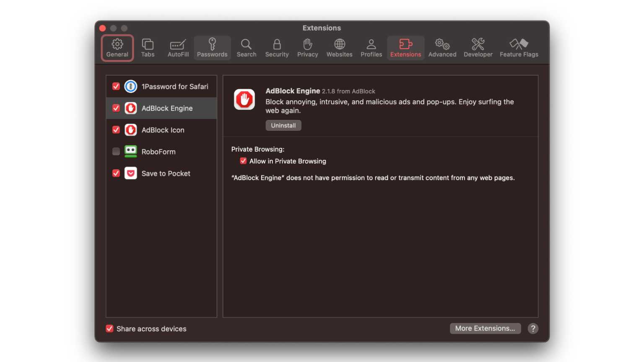The height and width of the screenshot is (362, 644).
Task: Select AdBlock Icon in the extensions list
Action: click(x=163, y=130)
